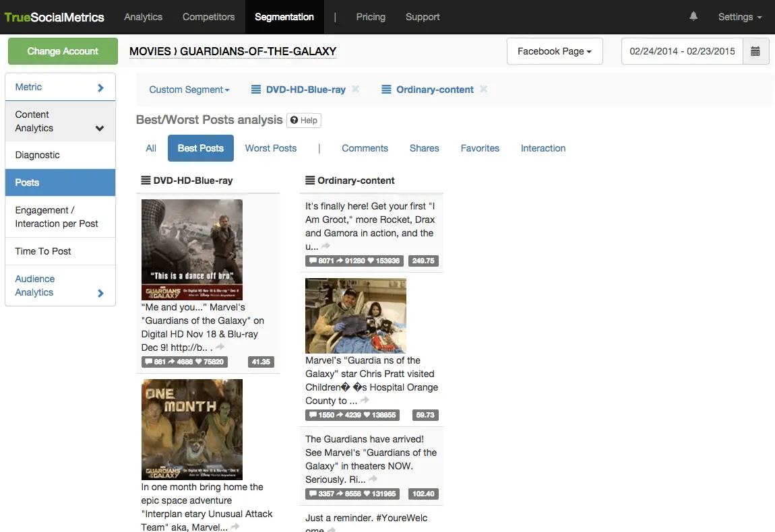Open the Help button

click(x=303, y=121)
